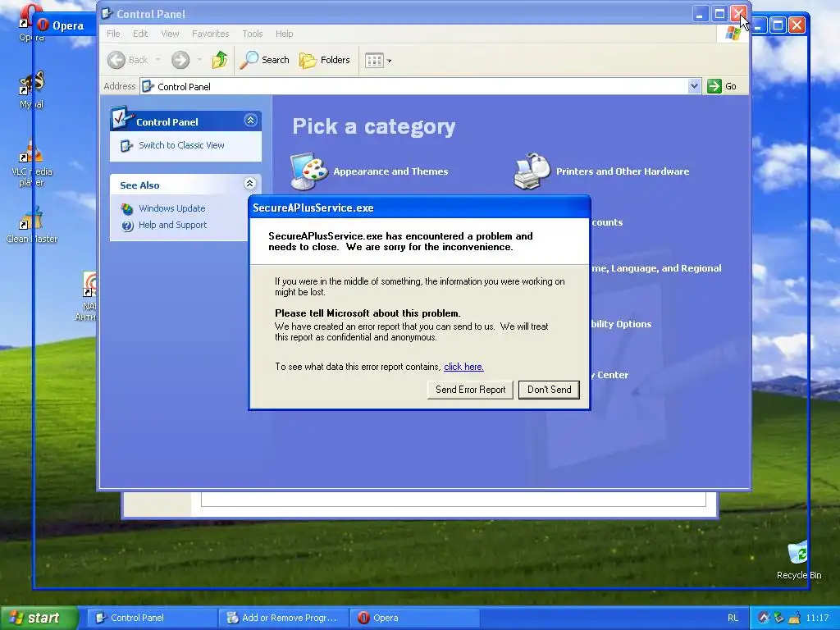
Task: Open the File menu
Action: coord(113,34)
